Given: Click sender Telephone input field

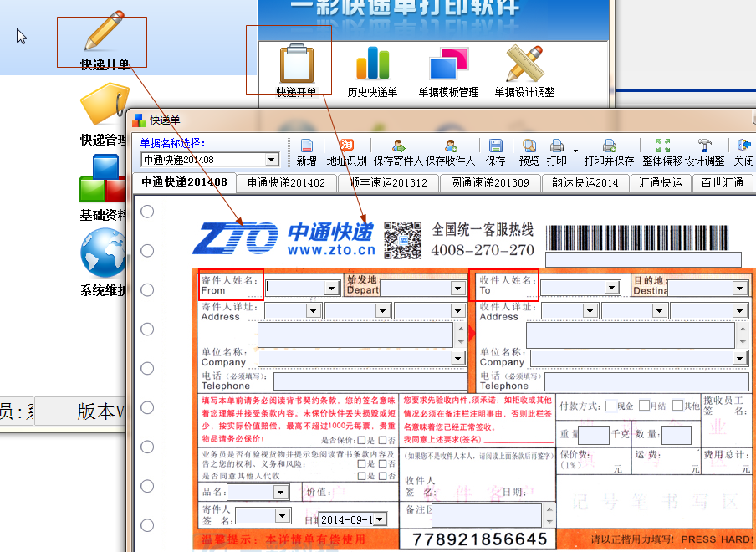Looking at the screenshot, I should 370,381.
